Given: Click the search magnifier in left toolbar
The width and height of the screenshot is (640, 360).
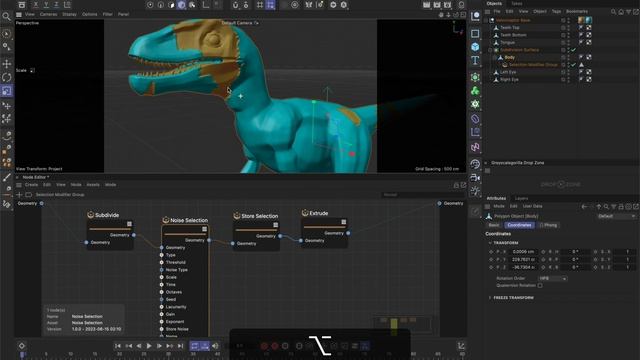Looking at the screenshot, I should (x=7, y=17).
